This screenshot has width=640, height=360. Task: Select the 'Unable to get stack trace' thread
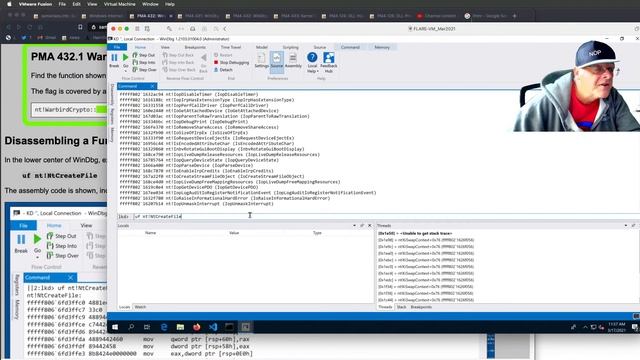click(x=415, y=233)
